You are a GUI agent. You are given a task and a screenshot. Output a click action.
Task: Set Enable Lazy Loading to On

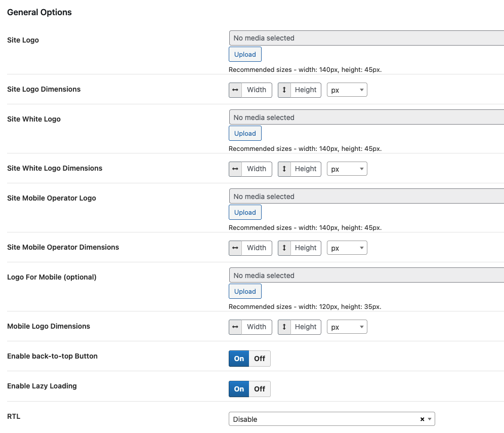(x=239, y=389)
